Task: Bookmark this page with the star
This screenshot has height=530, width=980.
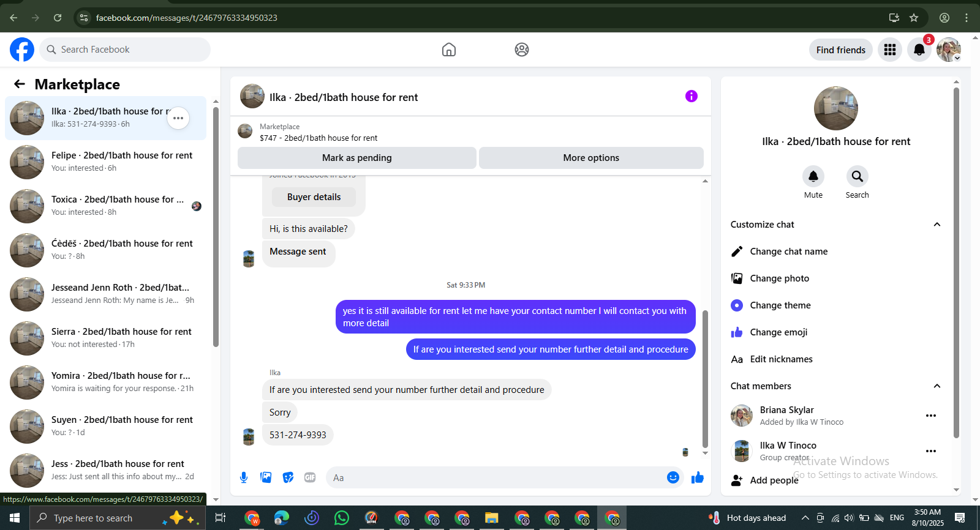Action: tap(914, 18)
